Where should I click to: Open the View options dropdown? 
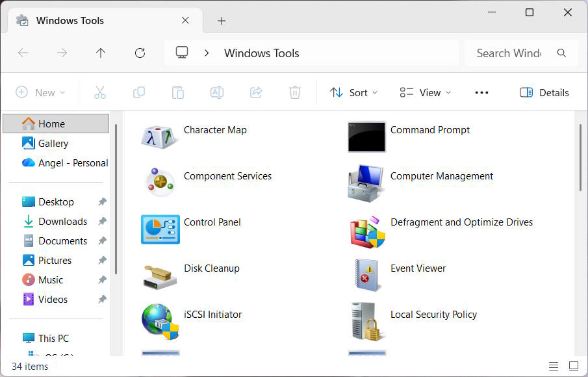pos(424,92)
